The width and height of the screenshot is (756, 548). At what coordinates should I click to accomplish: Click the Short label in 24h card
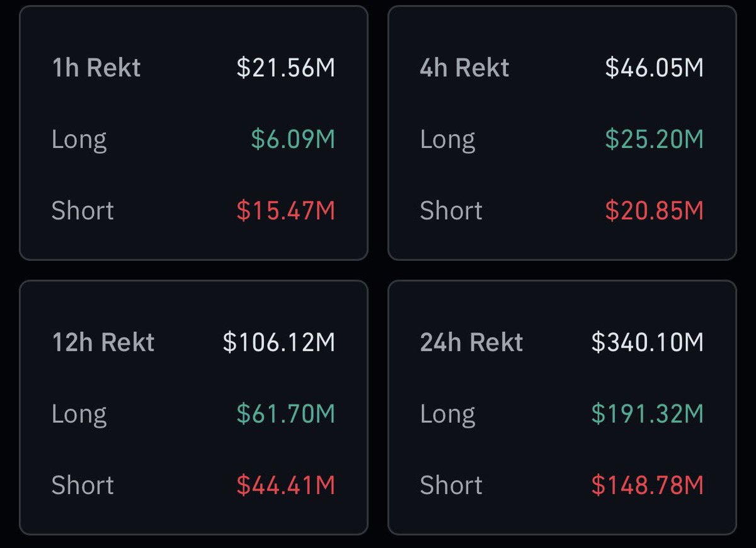coord(451,485)
